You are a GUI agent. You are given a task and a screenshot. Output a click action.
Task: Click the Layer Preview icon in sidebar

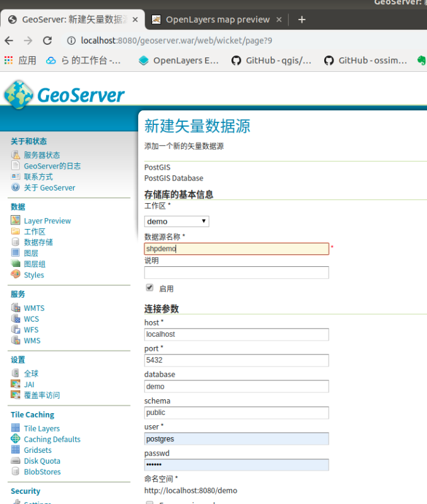point(16,221)
